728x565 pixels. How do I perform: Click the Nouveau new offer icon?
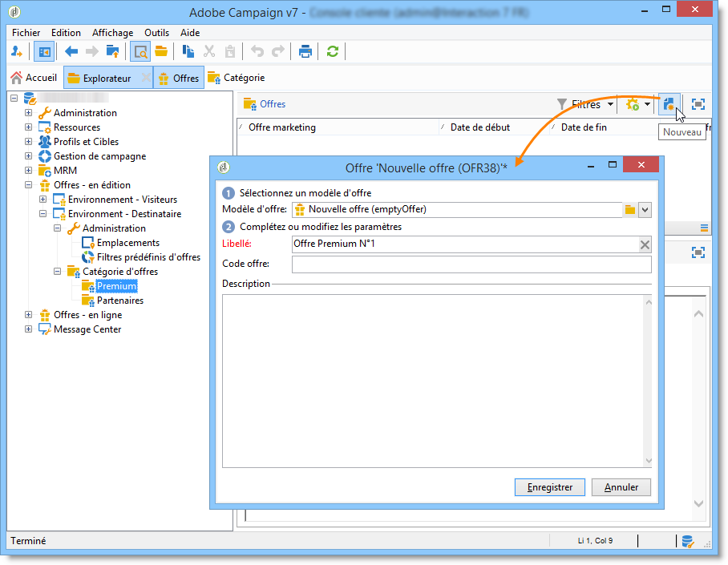(669, 104)
